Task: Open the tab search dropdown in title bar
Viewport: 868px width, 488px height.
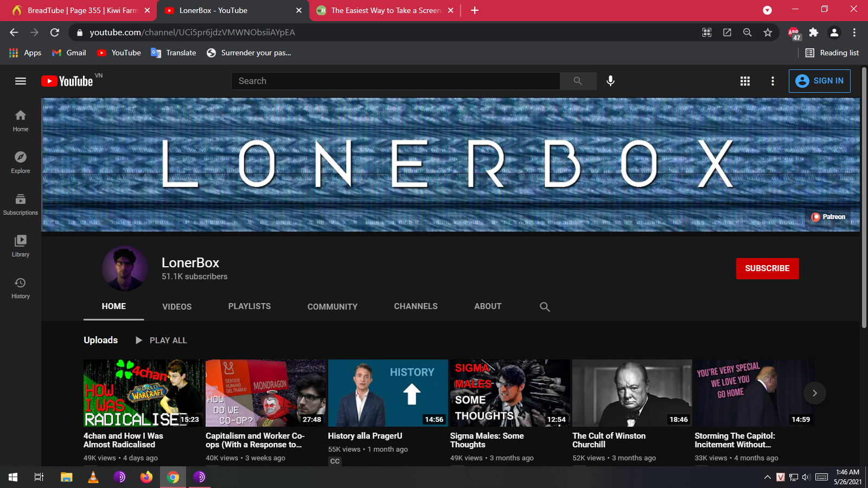Action: point(767,10)
